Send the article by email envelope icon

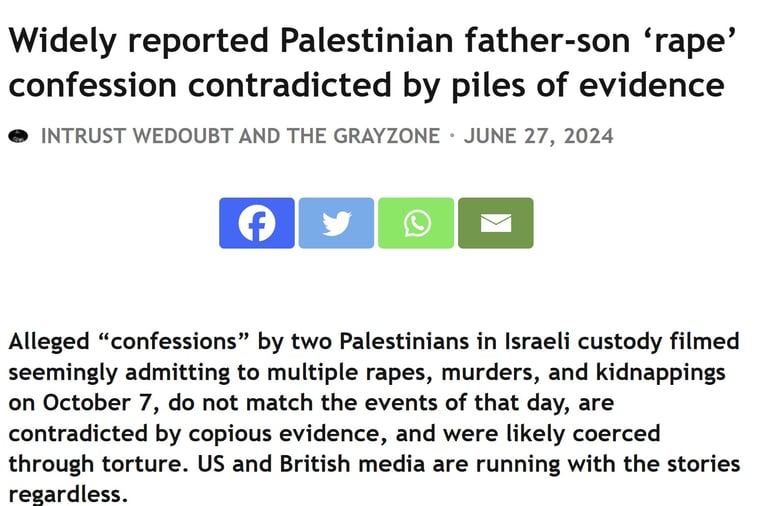(x=496, y=223)
